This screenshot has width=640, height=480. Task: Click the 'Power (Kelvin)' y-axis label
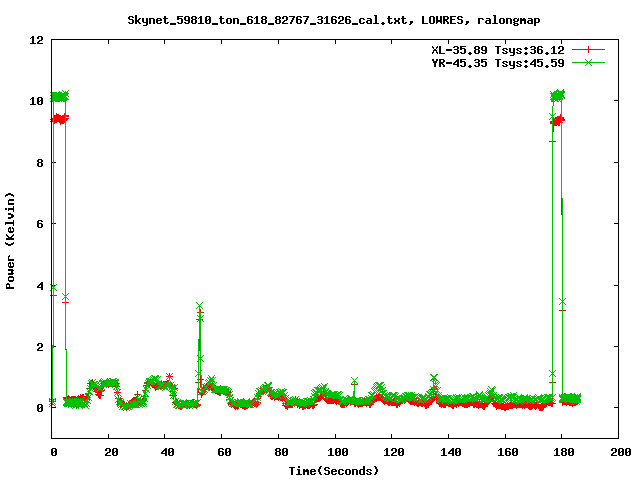10,241
